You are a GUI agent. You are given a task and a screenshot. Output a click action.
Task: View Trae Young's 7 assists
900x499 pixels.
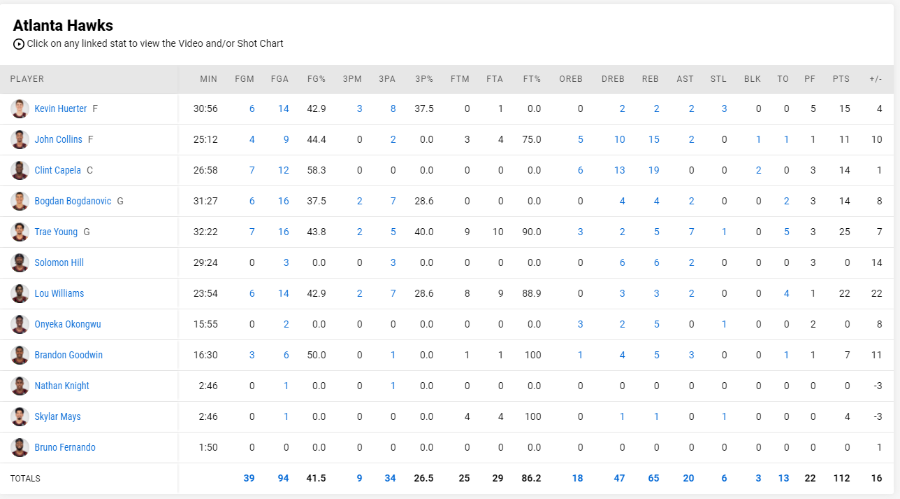click(691, 232)
